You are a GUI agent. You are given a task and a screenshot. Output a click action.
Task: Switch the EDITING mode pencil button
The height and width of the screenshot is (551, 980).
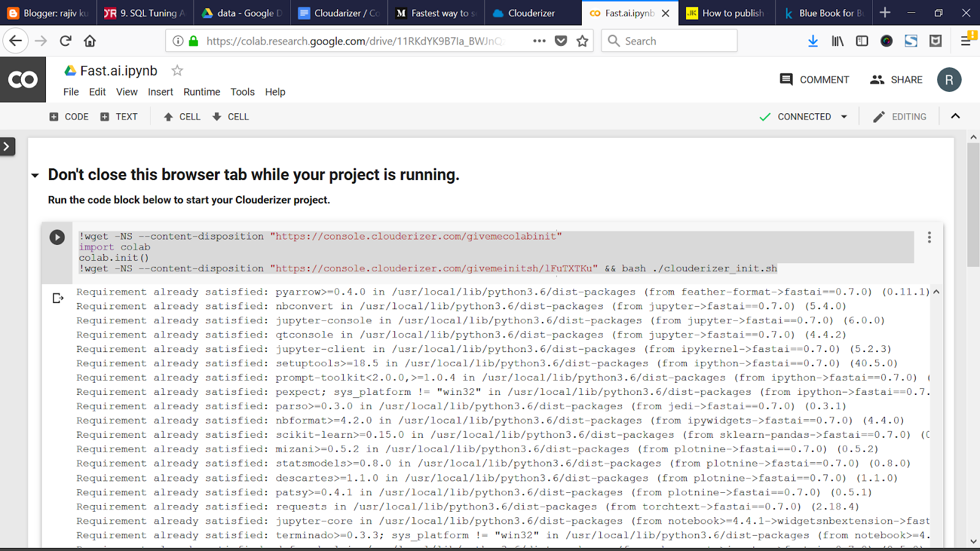click(x=899, y=116)
